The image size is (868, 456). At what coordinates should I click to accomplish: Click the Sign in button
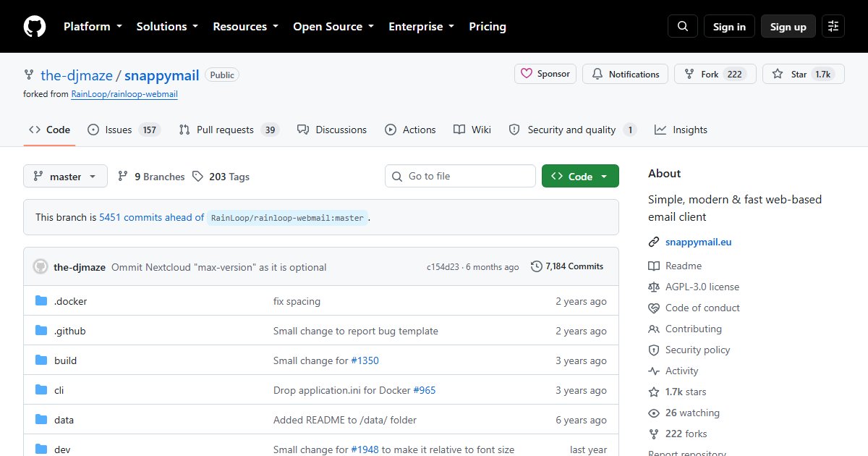coord(729,27)
